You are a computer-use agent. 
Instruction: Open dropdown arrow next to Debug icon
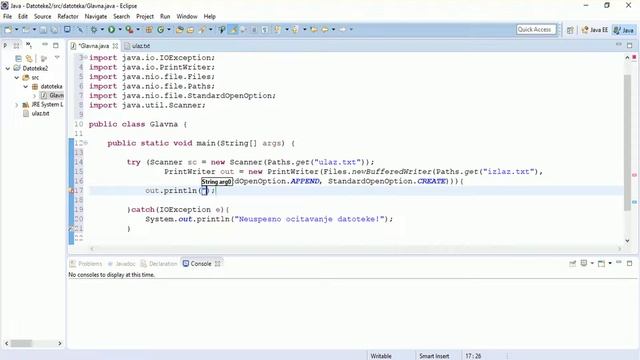coord(102,29)
